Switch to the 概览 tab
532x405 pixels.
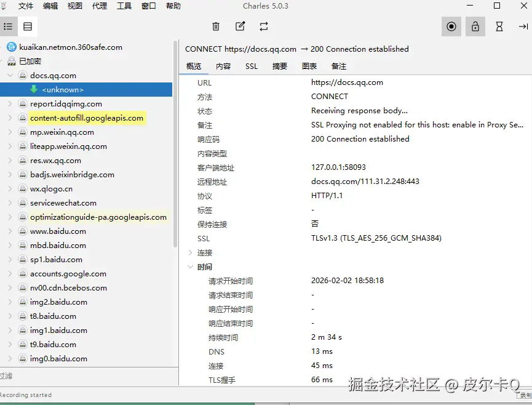tap(194, 66)
